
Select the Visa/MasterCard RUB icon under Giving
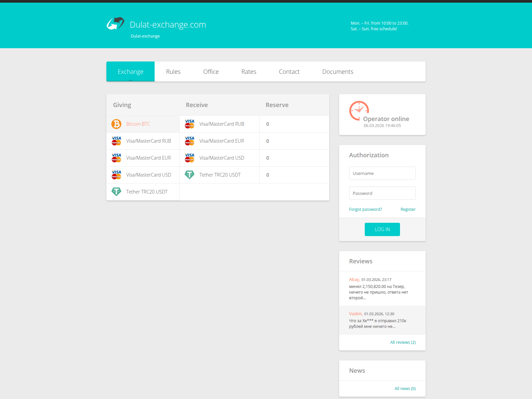116,141
